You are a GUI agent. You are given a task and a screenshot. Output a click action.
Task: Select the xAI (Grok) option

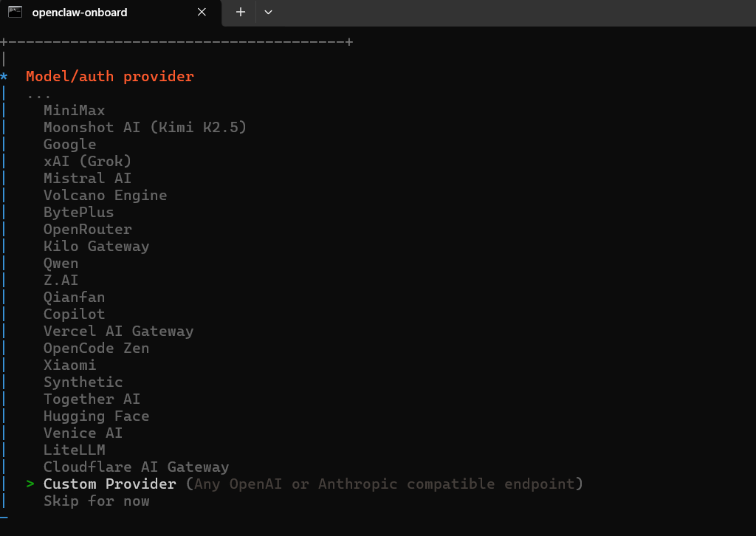87,162
